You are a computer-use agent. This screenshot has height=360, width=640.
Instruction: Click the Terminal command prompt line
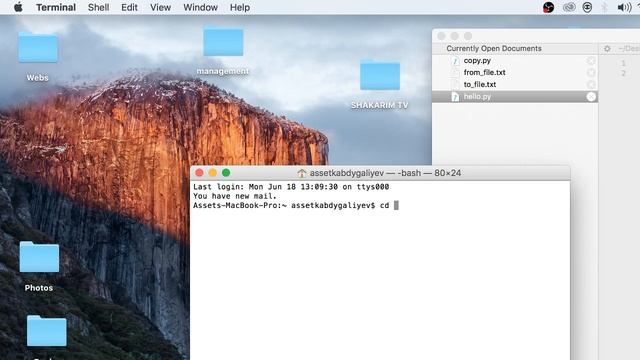point(296,206)
